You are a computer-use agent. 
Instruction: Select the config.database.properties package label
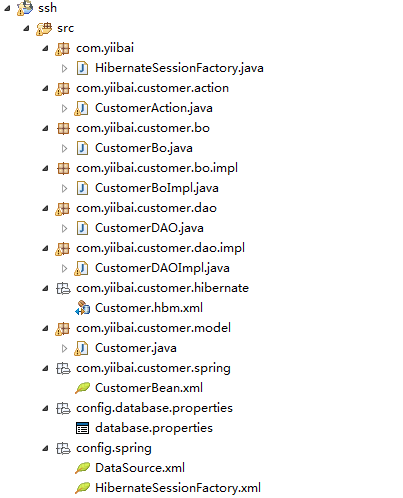[154, 409]
